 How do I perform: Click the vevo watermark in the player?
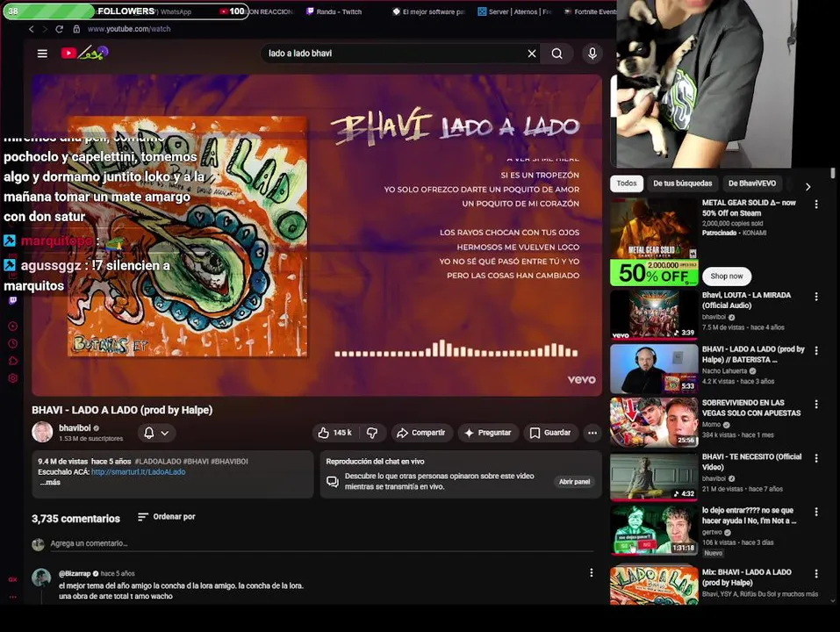(x=581, y=380)
